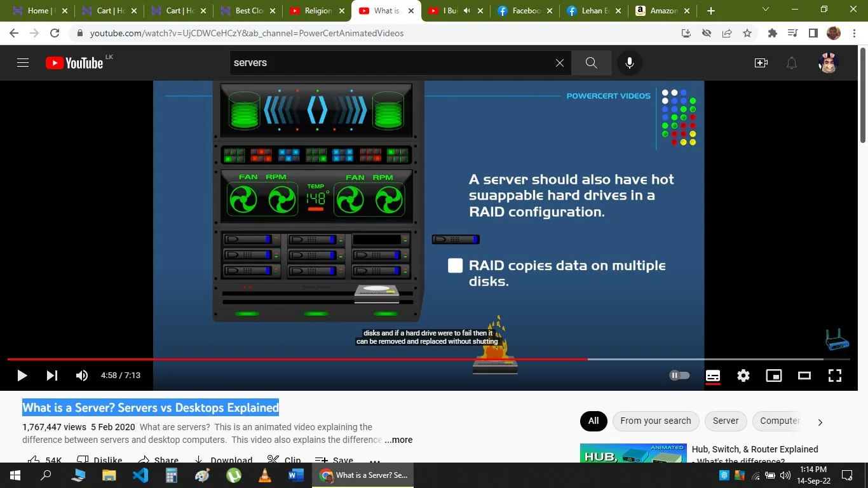Open the Create video icon
The image size is (868, 488).
[x=761, y=62]
